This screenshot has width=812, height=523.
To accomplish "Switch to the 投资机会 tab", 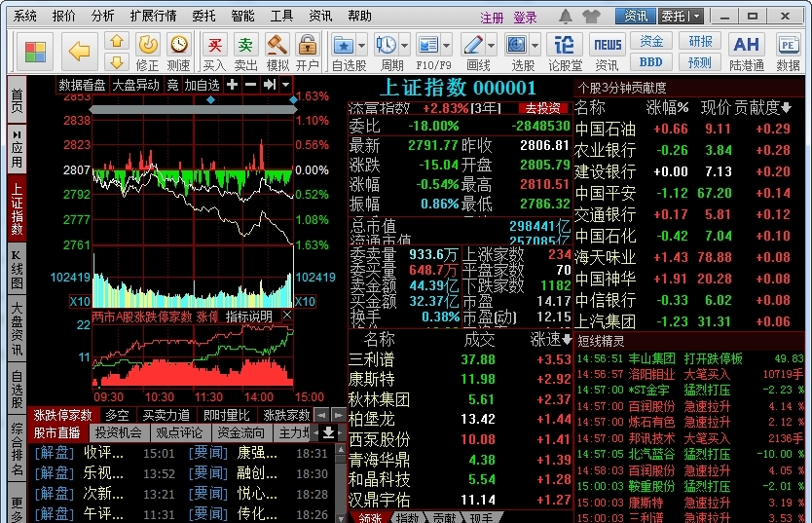I will [119, 432].
